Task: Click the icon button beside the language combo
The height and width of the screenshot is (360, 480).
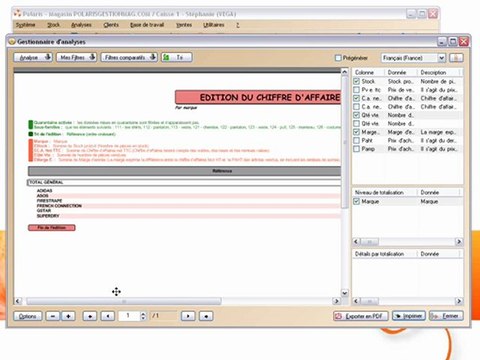Action: tap(456, 58)
